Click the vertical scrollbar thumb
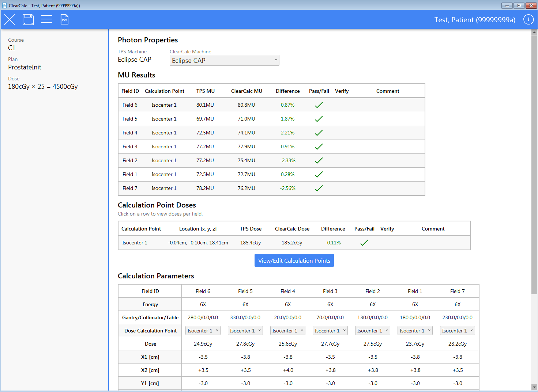 534,164
